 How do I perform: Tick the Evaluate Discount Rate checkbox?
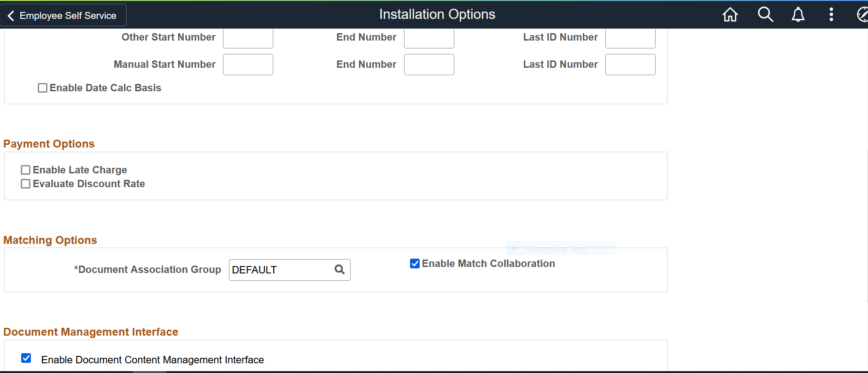[x=26, y=184]
